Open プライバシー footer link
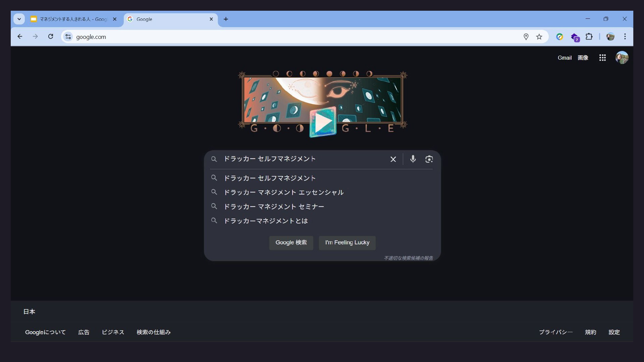 [x=556, y=332]
